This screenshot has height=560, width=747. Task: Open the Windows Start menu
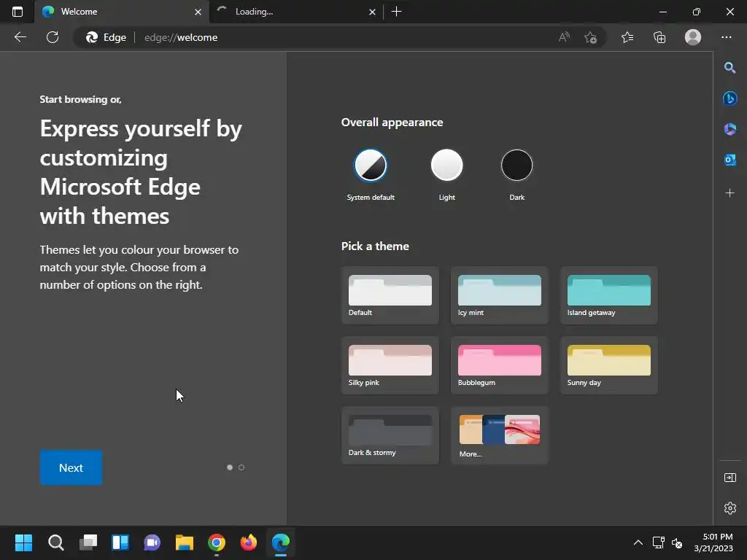click(x=23, y=542)
